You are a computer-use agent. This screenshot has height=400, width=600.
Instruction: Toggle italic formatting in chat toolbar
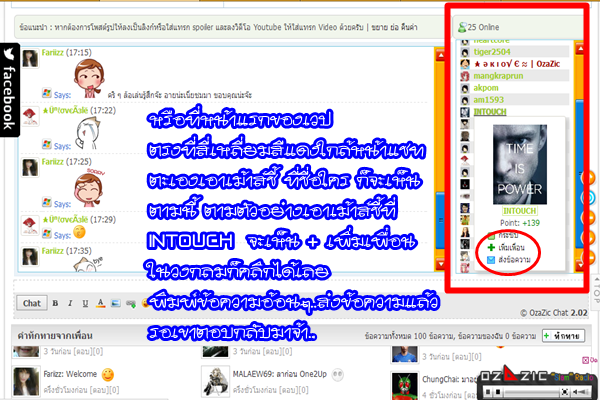pos(70,303)
